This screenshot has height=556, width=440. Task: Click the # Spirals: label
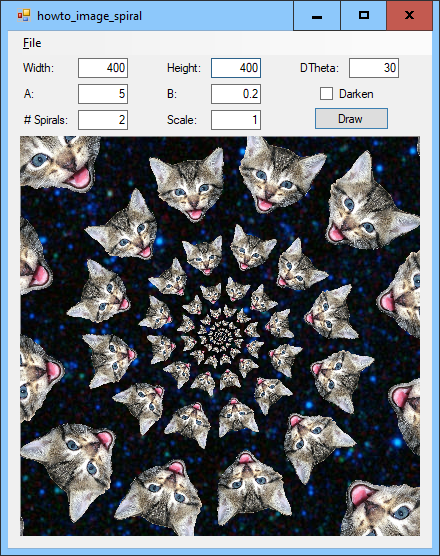(45, 120)
